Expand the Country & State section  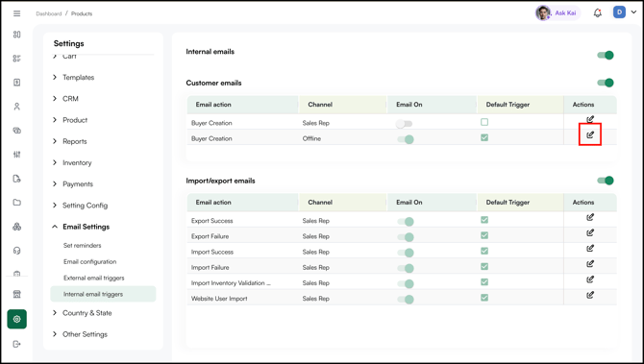click(x=82, y=313)
